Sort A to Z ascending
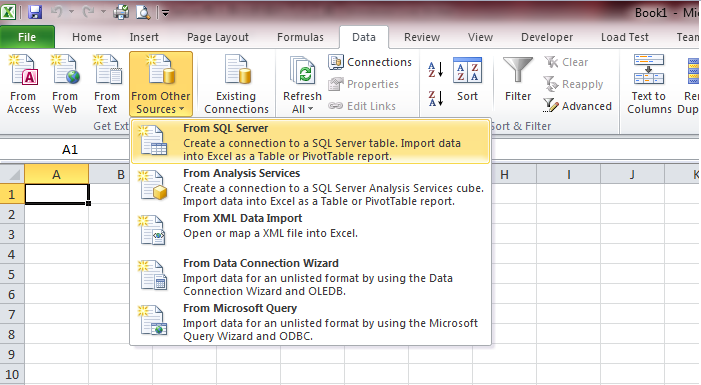Screen dimensions: 701x385 click(435, 70)
